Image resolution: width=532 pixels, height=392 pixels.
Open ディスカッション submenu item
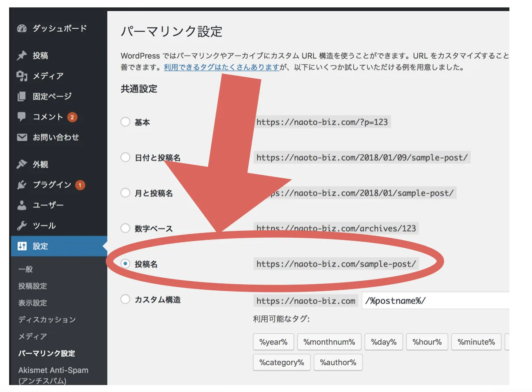pos(47,319)
